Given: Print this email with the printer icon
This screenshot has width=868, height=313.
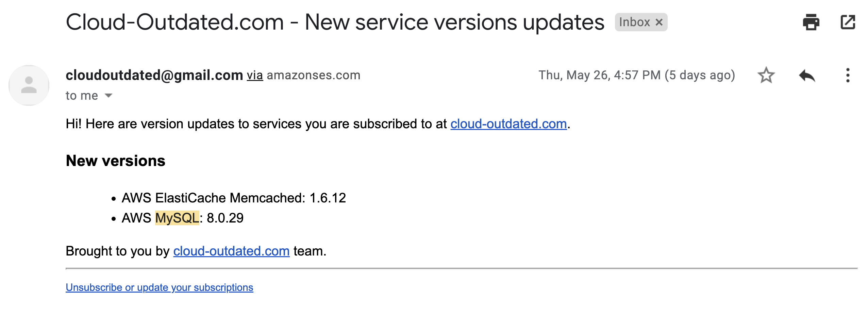Looking at the screenshot, I should [x=811, y=22].
